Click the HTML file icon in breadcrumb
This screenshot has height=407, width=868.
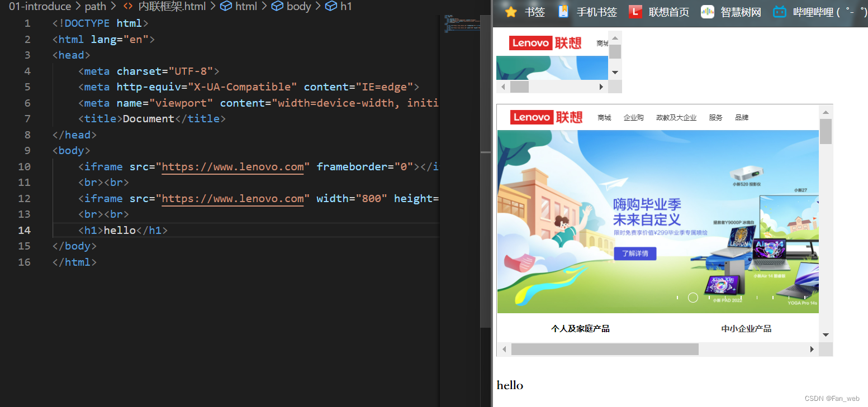click(127, 7)
